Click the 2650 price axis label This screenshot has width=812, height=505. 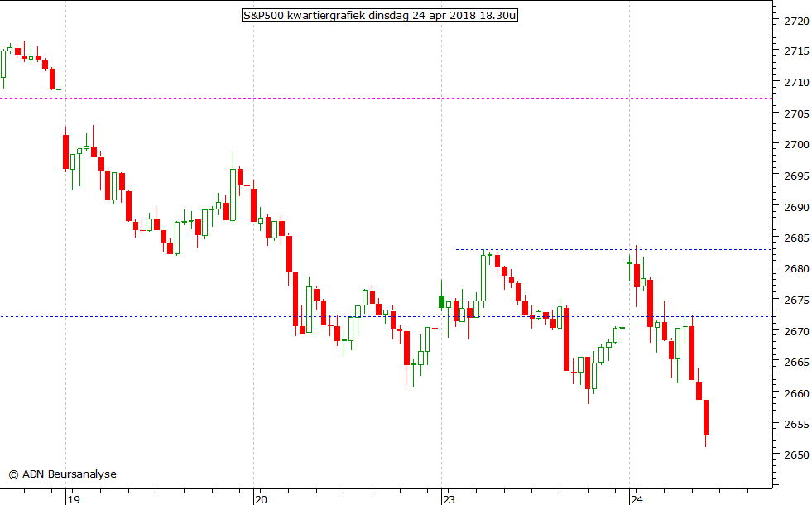796,454
